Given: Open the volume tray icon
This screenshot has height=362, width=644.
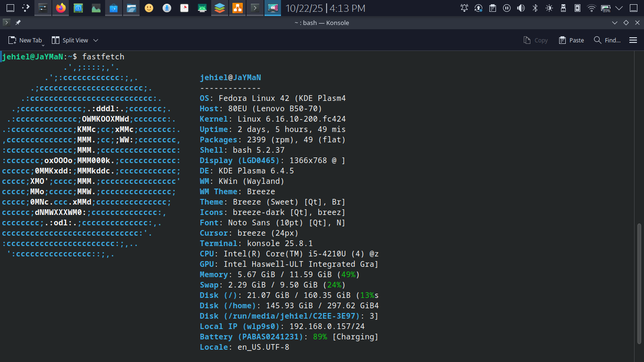Looking at the screenshot, I should pyautogui.click(x=520, y=8).
